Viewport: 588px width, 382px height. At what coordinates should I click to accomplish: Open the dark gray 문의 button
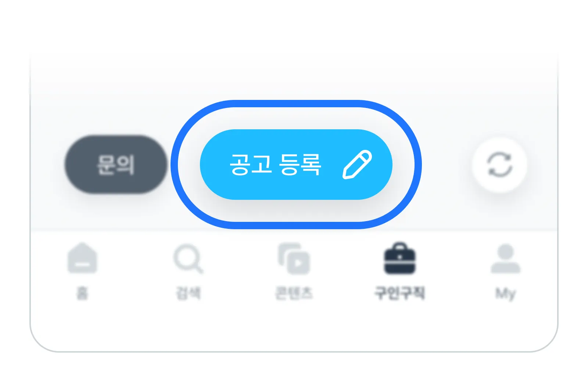(x=116, y=165)
